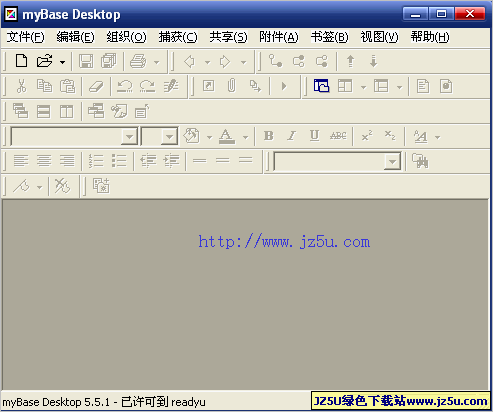Image resolution: width=493 pixels, height=412 pixels.
Task: Open the 共享(S) menu
Action: 228,37
